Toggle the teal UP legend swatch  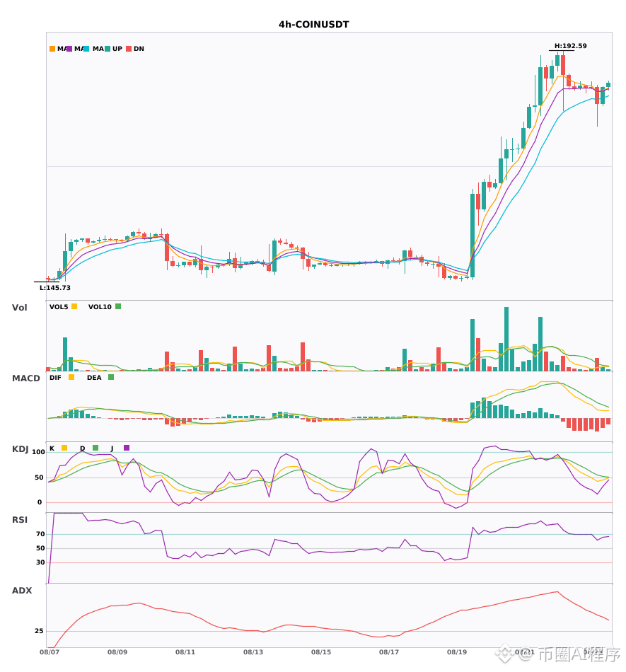coord(108,49)
